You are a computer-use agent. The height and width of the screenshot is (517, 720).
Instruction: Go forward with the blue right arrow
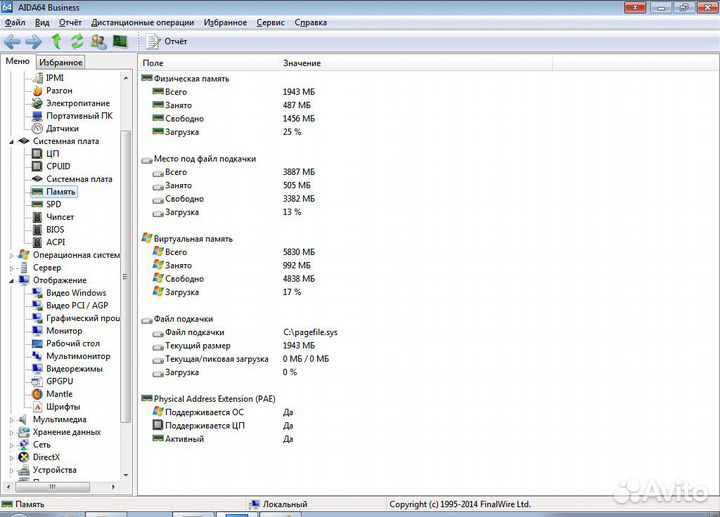click(33, 42)
